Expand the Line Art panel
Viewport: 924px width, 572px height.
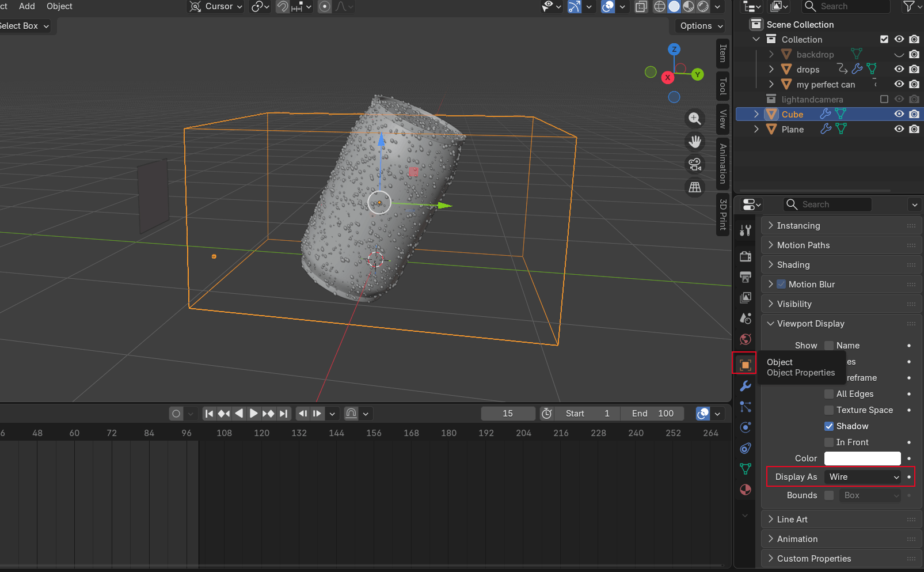point(841,520)
